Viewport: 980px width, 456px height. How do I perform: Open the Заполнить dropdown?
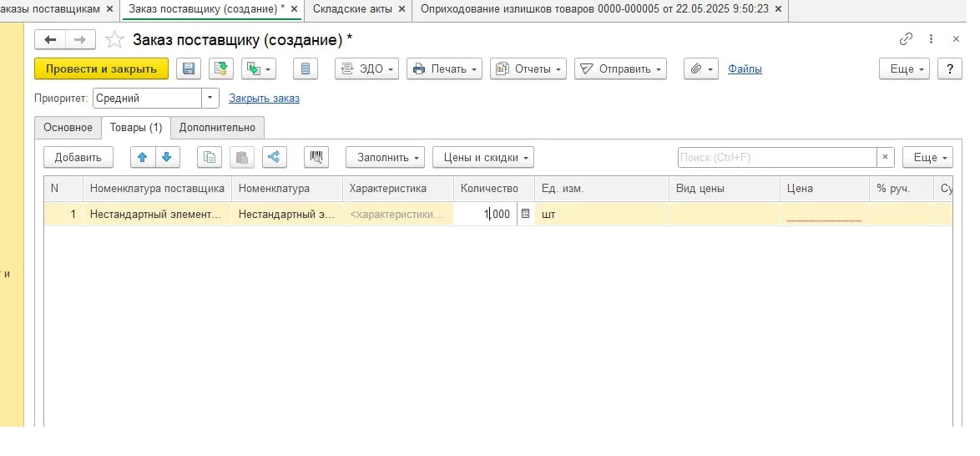tap(385, 158)
